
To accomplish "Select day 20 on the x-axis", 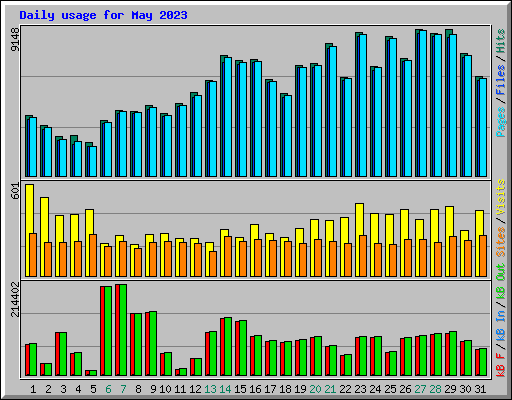I will tap(315, 389).
